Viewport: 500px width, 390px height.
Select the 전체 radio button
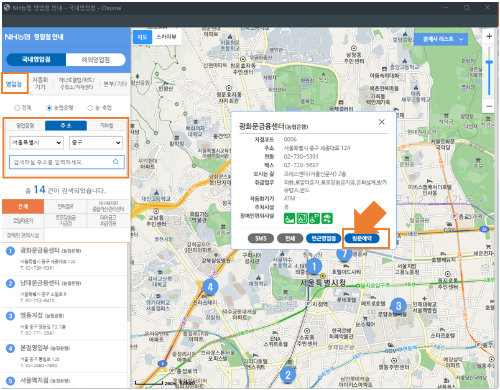[x=17, y=108]
